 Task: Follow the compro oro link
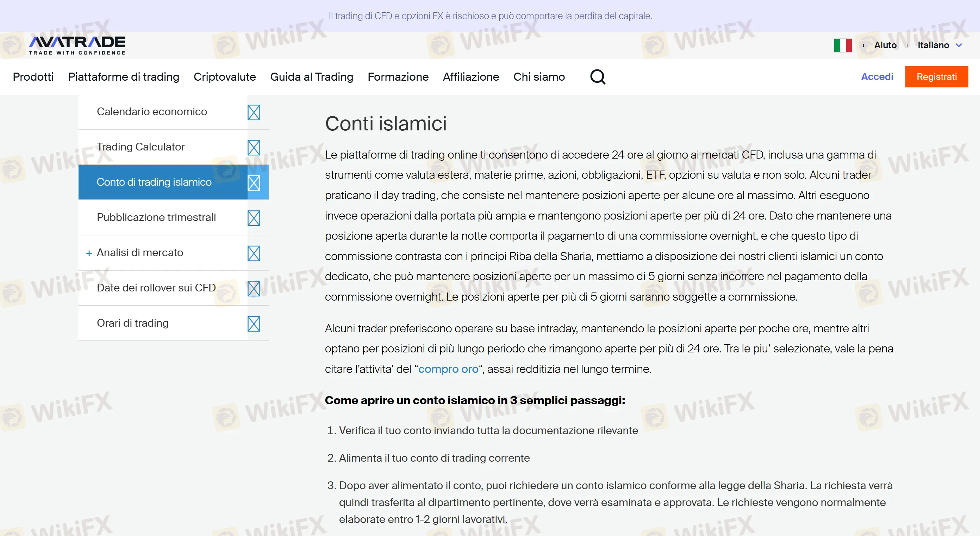pyautogui.click(x=448, y=369)
